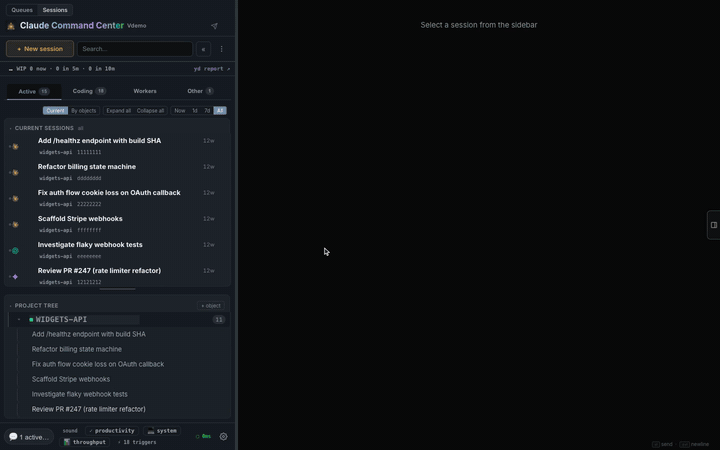
Task: Select the By objects view toggle
Action: point(84,111)
